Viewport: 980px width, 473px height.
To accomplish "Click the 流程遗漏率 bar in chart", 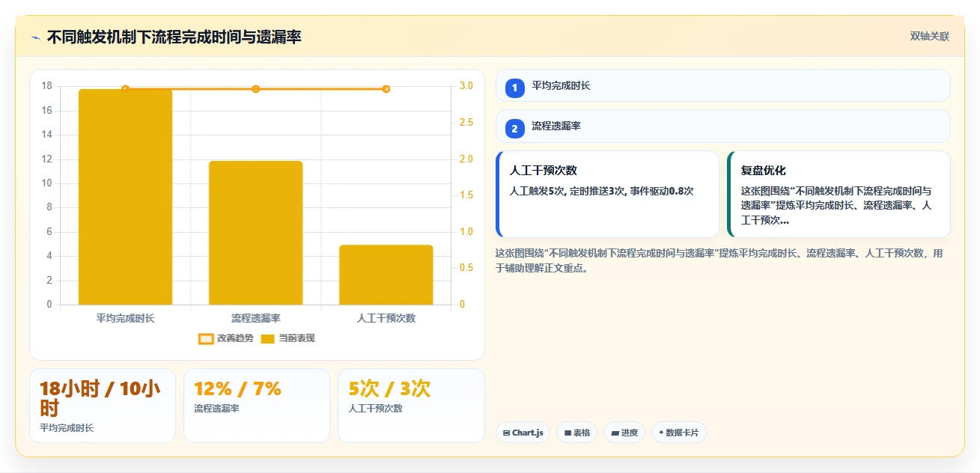I will click(256, 233).
